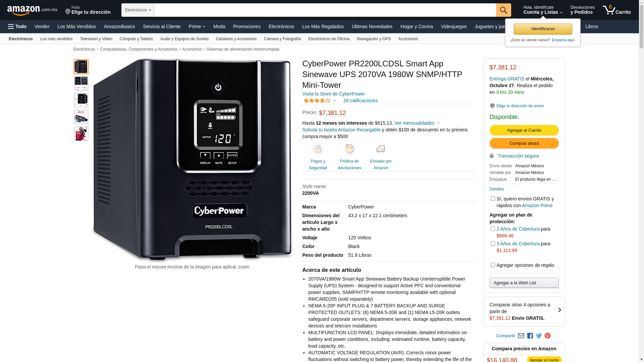Click the Agregar al Carrito button
Image resolution: width=644 pixels, height=362 pixels.
coord(524,130)
